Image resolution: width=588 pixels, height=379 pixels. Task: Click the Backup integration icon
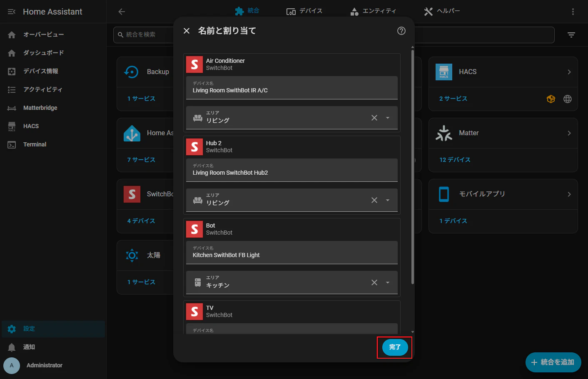point(132,72)
